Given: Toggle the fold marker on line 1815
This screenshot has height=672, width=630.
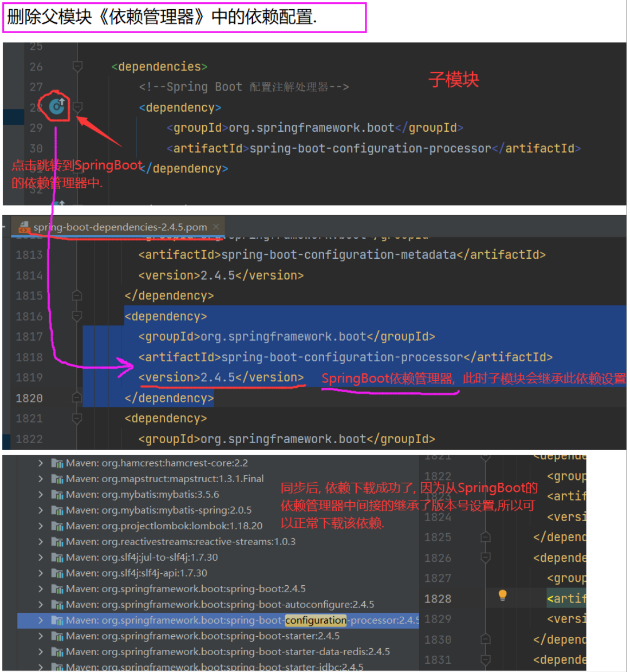Looking at the screenshot, I should pyautogui.click(x=77, y=296).
